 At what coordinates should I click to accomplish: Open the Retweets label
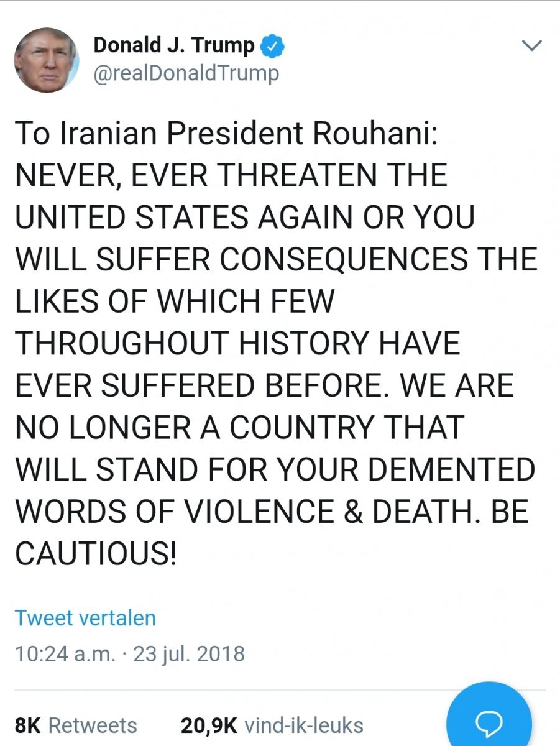pyautogui.click(x=93, y=725)
